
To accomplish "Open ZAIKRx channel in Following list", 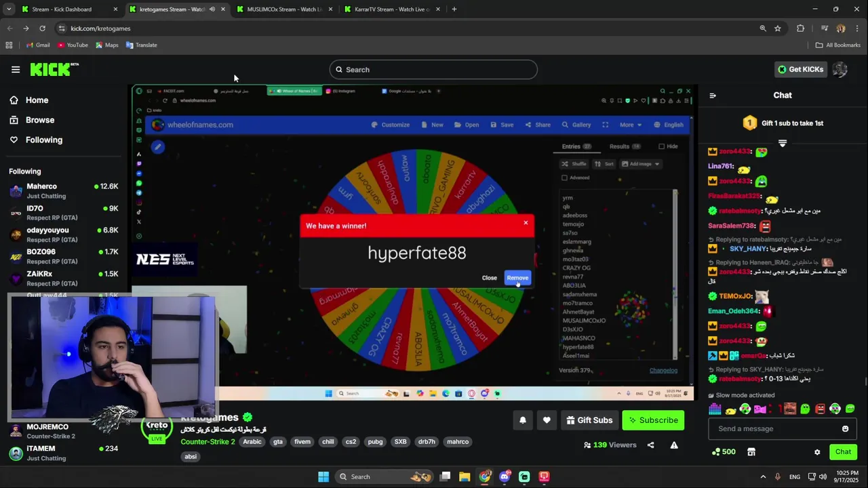I will 64,279.
